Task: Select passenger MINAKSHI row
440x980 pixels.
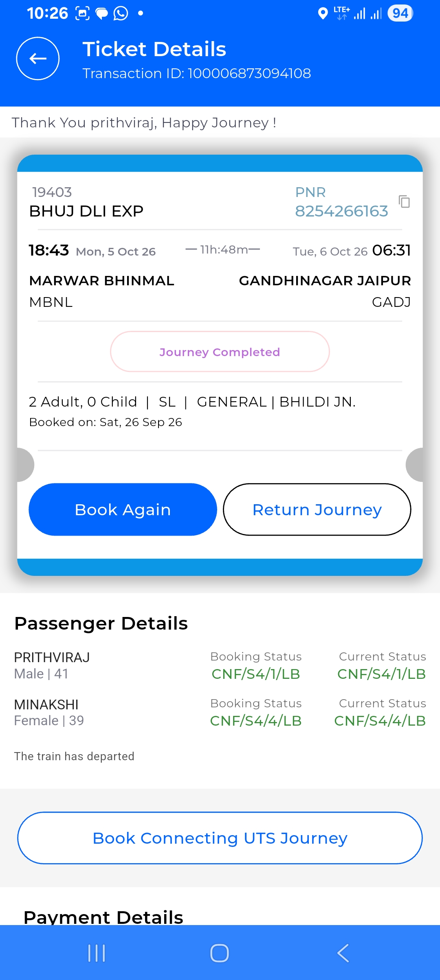Action: pos(220,712)
